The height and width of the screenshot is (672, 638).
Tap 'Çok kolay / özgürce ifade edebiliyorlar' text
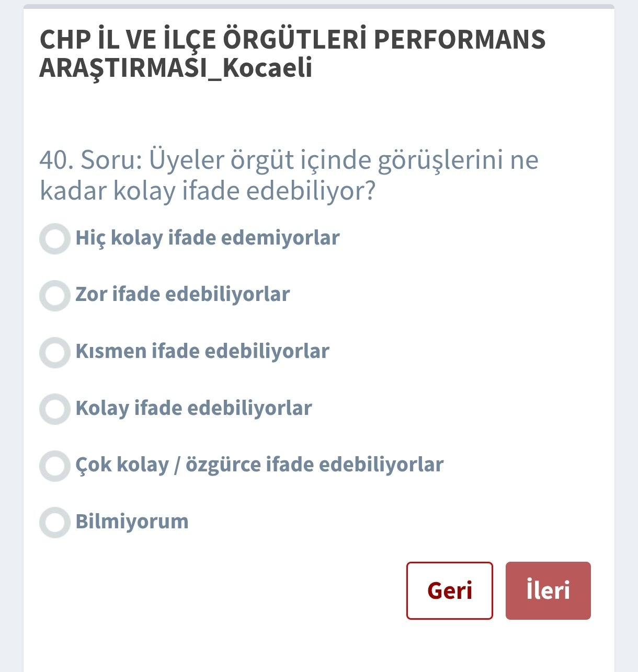point(259,465)
